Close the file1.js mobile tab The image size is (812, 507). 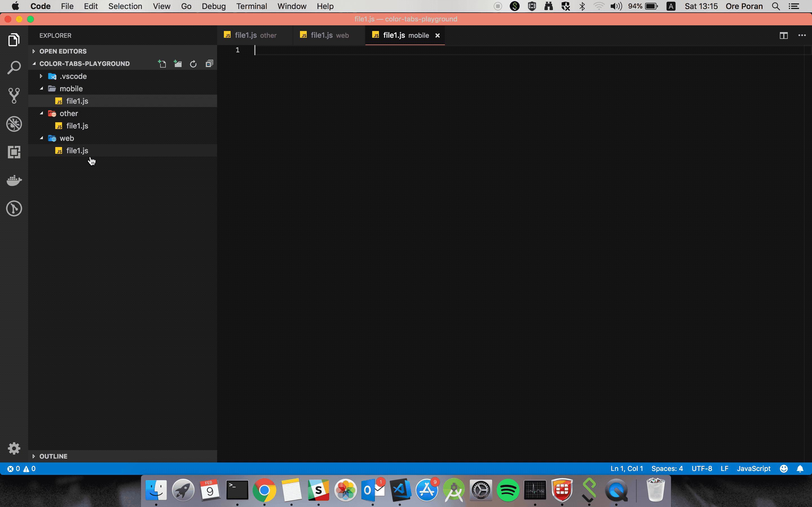click(x=437, y=35)
